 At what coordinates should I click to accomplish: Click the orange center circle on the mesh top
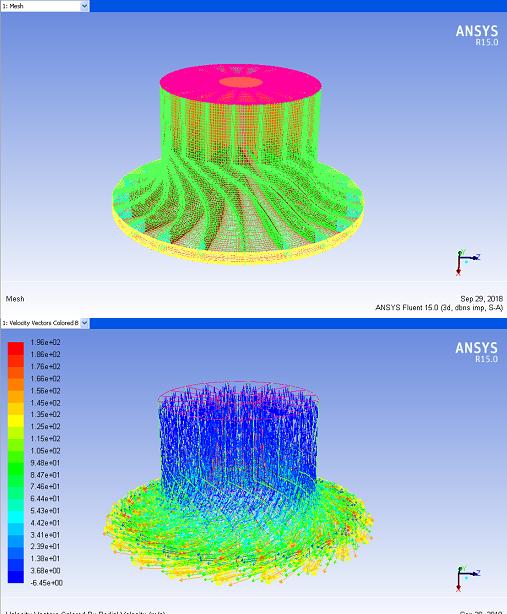pos(240,82)
